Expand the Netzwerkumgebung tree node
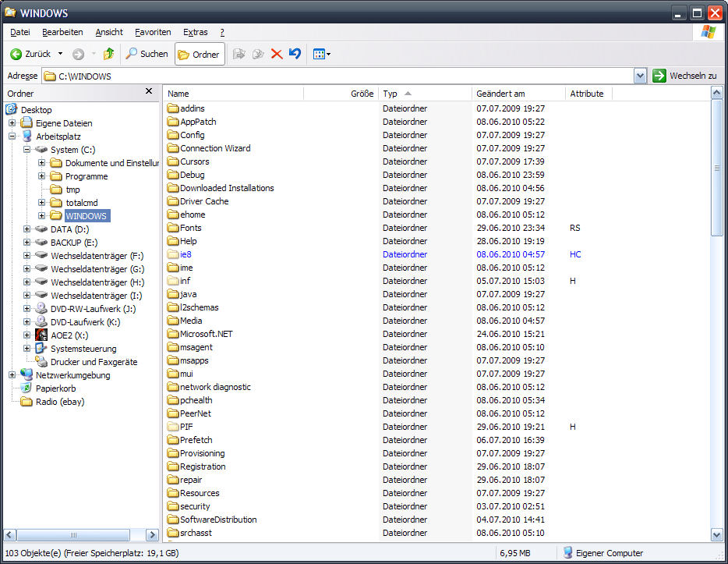The width and height of the screenshot is (728, 564). pos(12,375)
